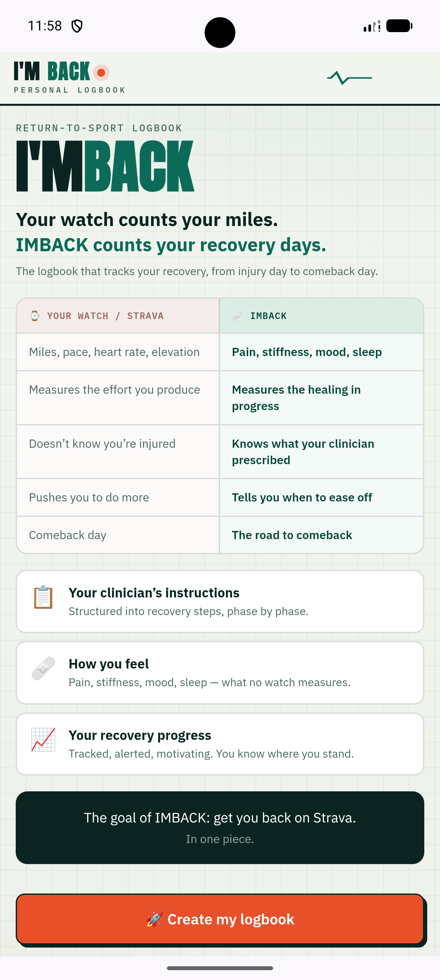Viewport: 440px width, 980px height.
Task: Click the heartbeat pulse line icon
Action: (349, 78)
